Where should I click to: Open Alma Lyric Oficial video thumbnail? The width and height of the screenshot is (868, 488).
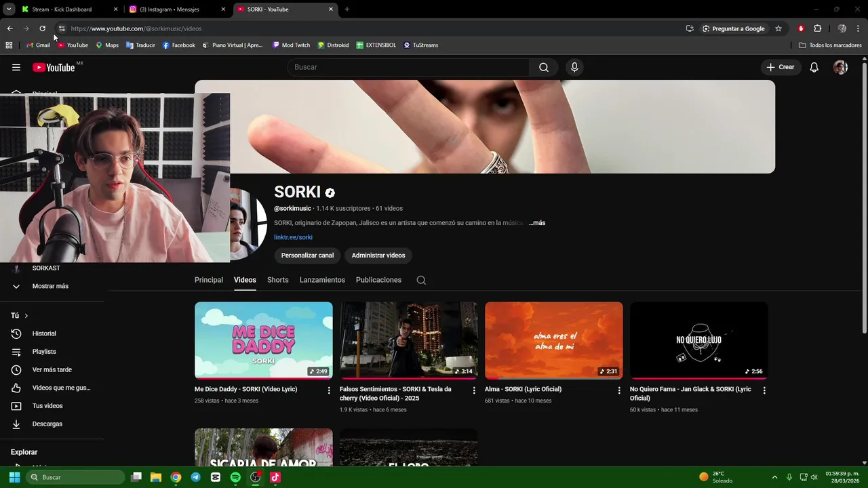point(554,340)
